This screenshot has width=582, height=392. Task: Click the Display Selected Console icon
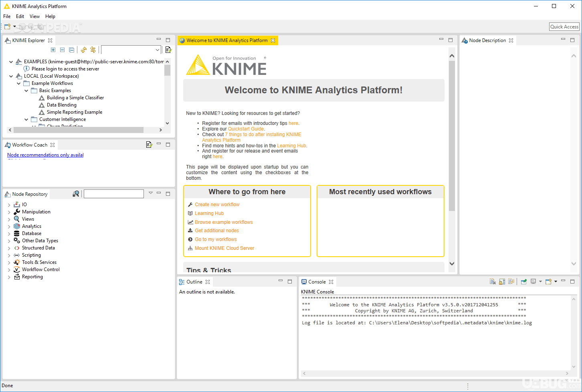533,281
